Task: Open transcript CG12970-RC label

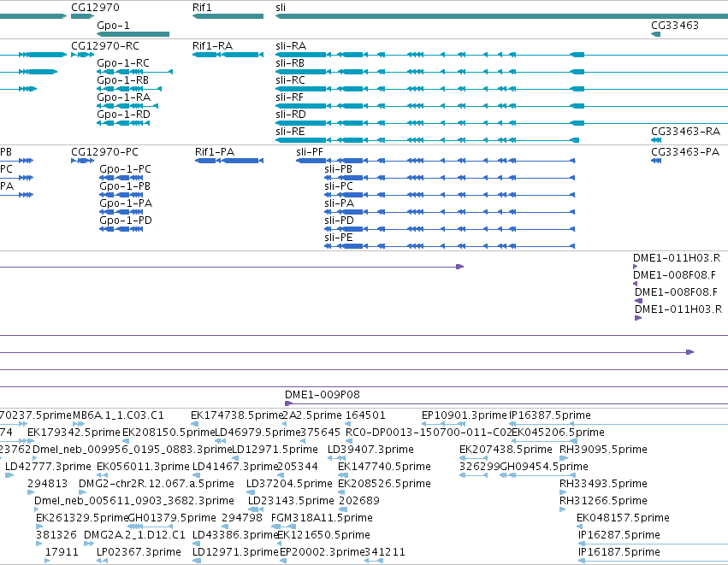Action: pos(105,46)
